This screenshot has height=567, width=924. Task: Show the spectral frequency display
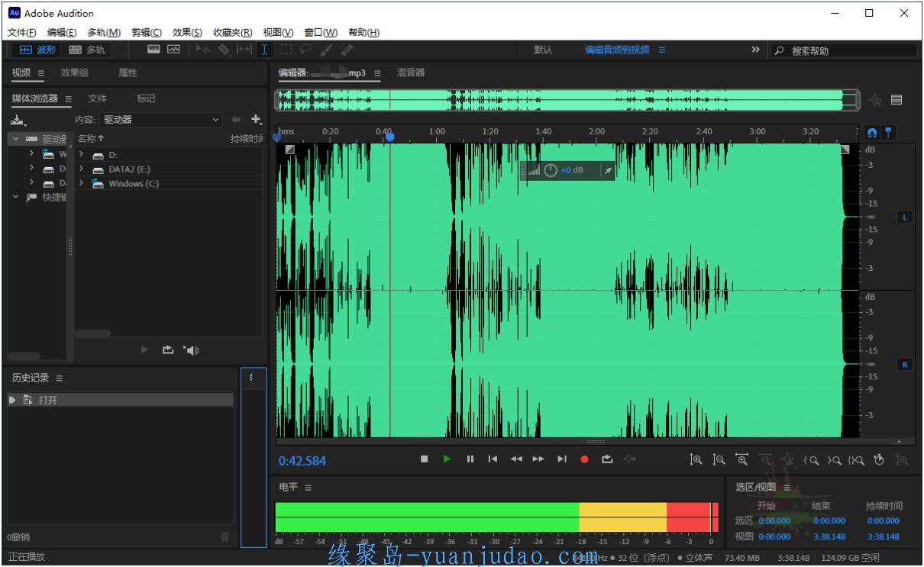154,50
